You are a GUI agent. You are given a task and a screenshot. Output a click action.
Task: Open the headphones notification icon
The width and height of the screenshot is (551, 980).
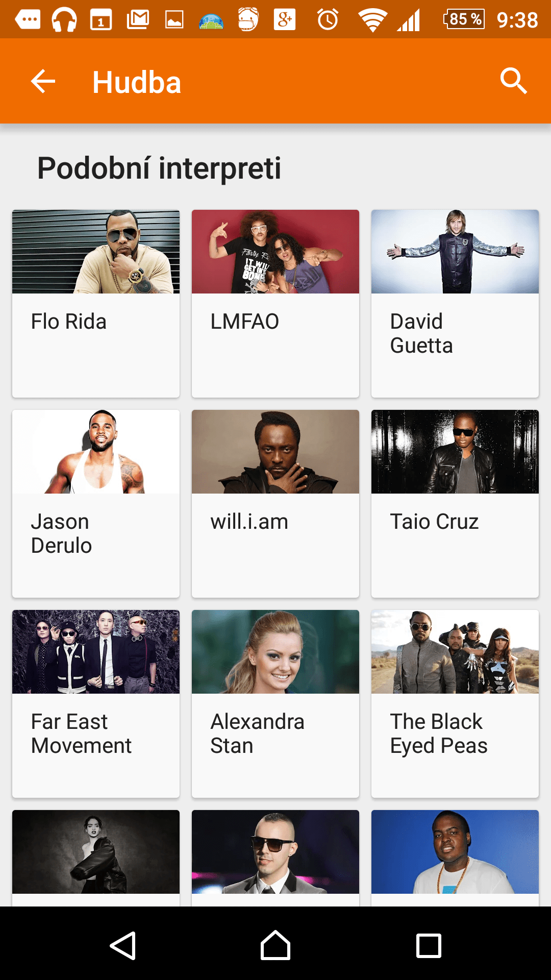pos(64,20)
